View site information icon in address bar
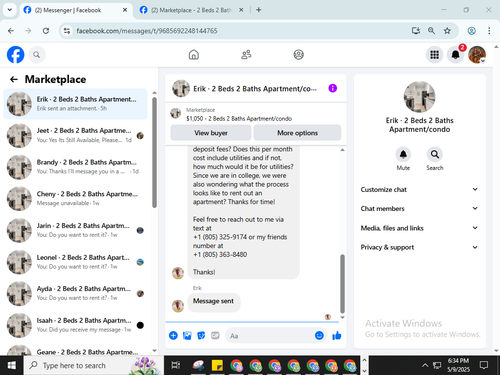This screenshot has width=500, height=375. pos(67,31)
